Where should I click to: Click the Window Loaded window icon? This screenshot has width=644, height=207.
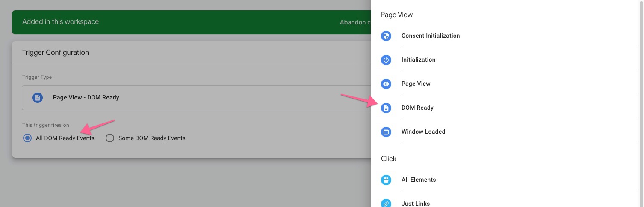[386, 132]
